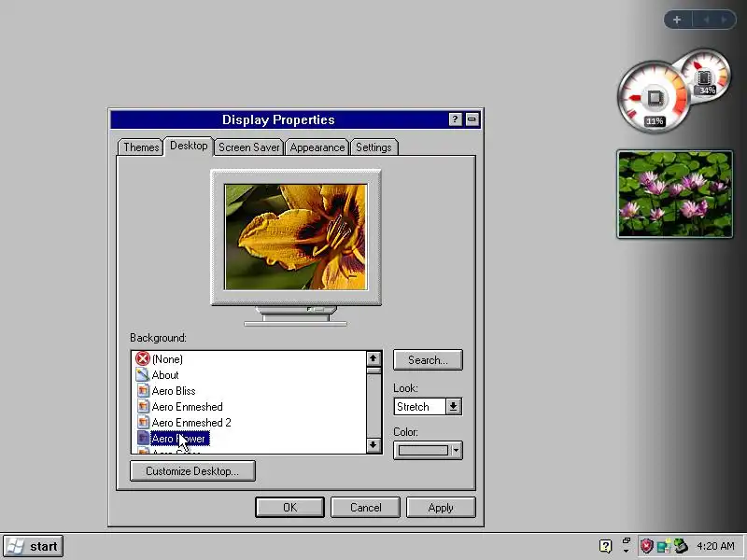Switch to the Appearance tab
The height and width of the screenshot is (560, 747).
pos(317,147)
